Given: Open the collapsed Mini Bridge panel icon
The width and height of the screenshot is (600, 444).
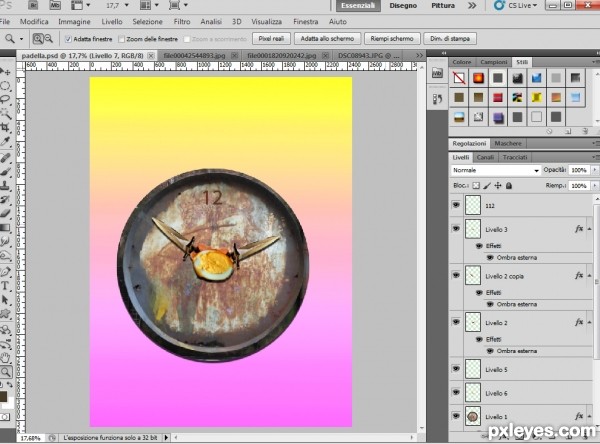Looking at the screenshot, I should click(x=437, y=73).
